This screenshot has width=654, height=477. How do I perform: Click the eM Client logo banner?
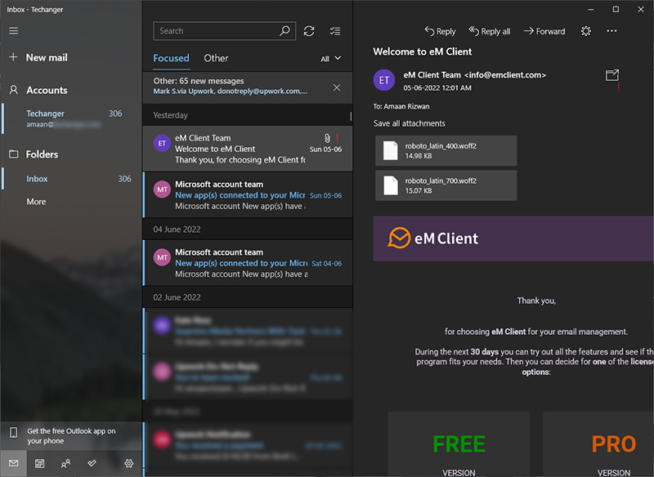513,238
